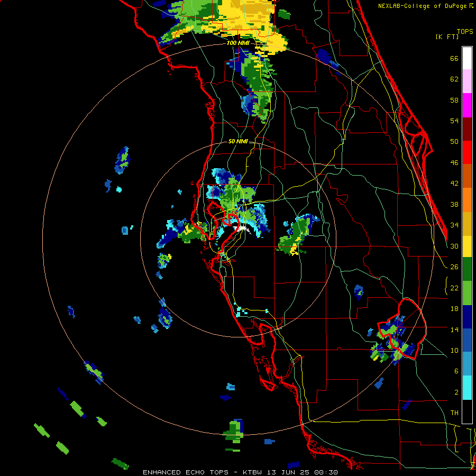Screen dimensions: 476x476
Task: Select the bright red 50 legend swatch
Action: pos(467,152)
